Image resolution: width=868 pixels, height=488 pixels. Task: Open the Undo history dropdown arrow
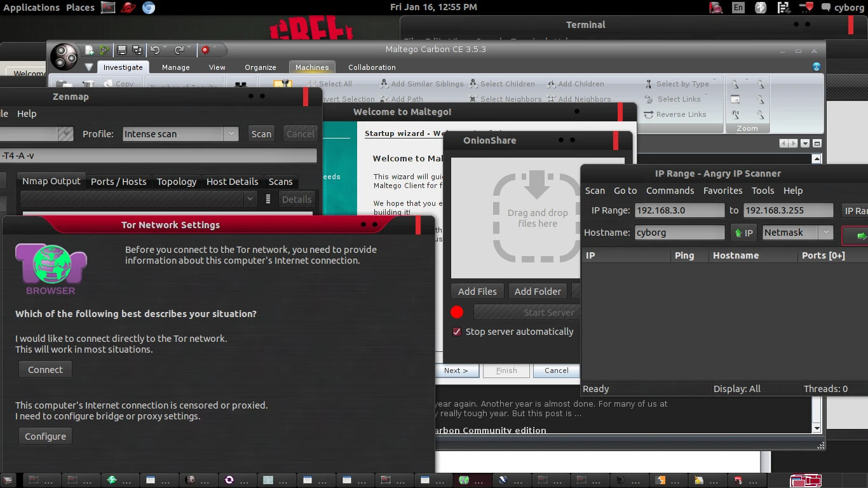[165, 48]
